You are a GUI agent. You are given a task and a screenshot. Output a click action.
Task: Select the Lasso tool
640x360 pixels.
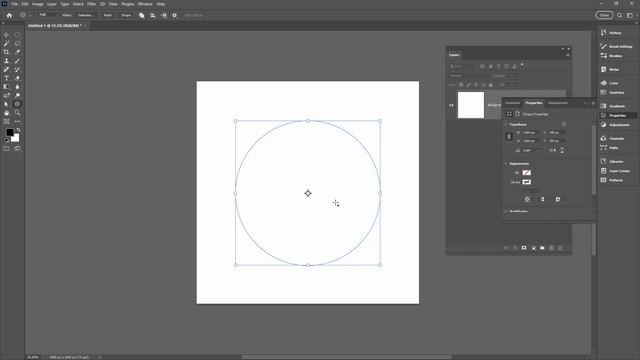coord(17,43)
